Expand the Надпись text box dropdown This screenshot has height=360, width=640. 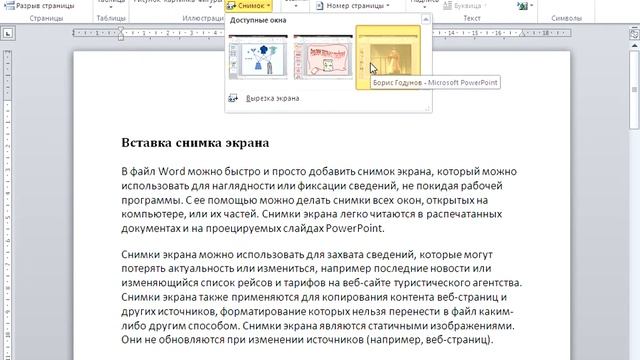tap(424, 7)
